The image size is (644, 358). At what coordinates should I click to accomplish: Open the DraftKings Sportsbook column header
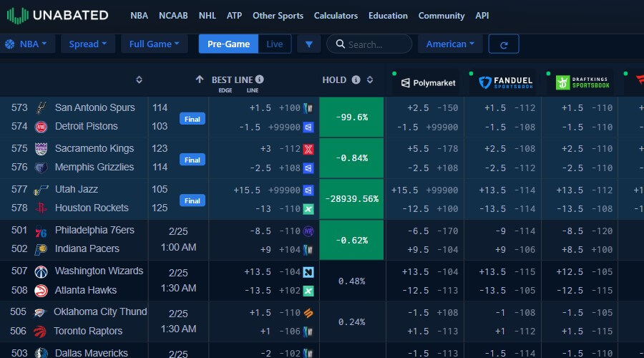[x=582, y=82]
